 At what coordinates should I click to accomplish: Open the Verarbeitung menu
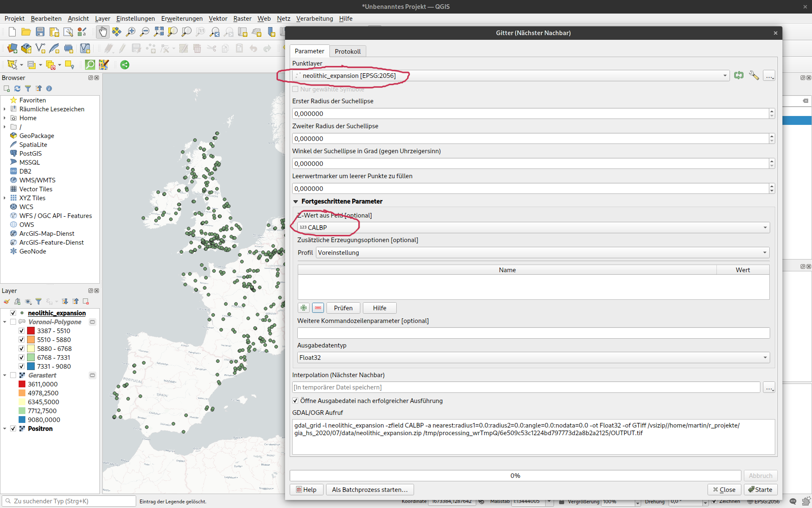click(314, 18)
